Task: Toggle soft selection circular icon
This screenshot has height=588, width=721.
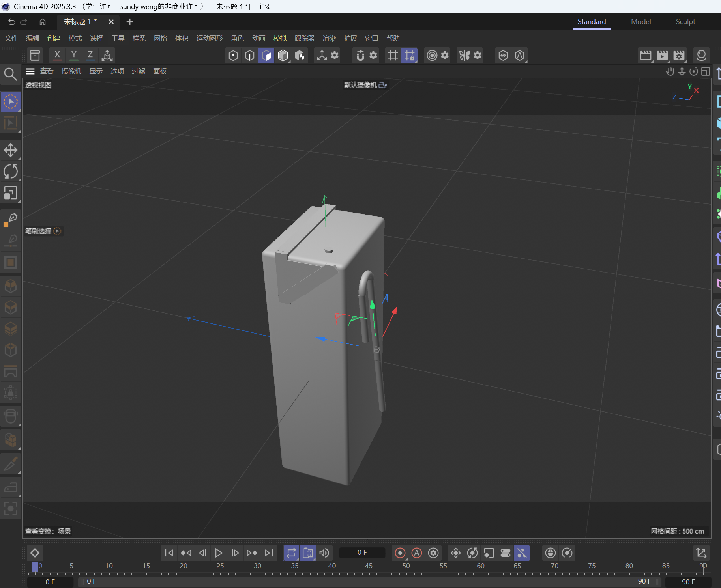Action: pos(432,56)
